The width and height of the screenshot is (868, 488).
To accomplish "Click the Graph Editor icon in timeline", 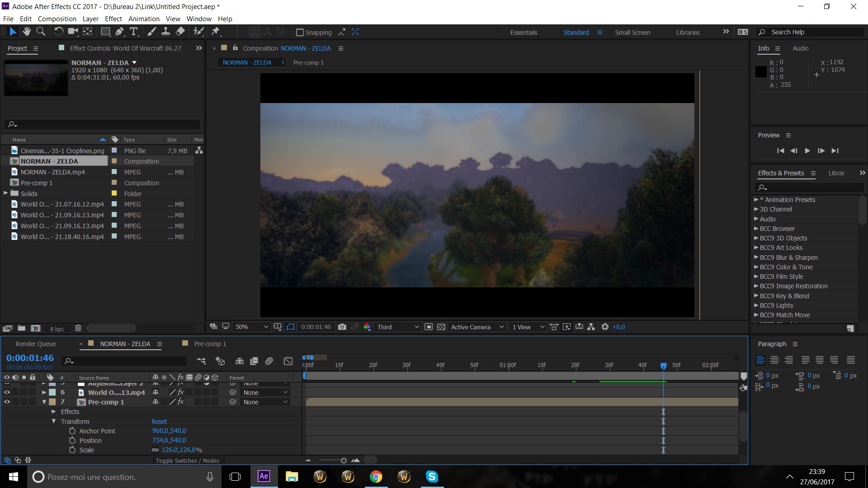I will point(288,361).
